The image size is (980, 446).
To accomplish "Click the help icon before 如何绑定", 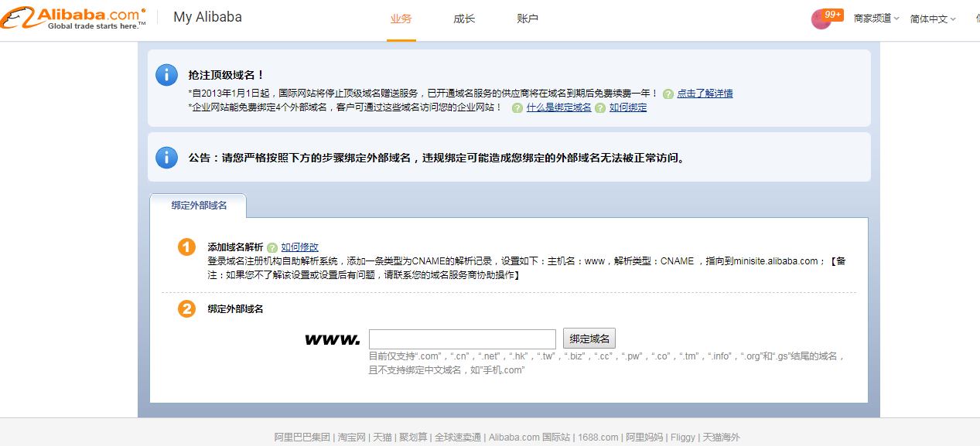I will (x=600, y=107).
